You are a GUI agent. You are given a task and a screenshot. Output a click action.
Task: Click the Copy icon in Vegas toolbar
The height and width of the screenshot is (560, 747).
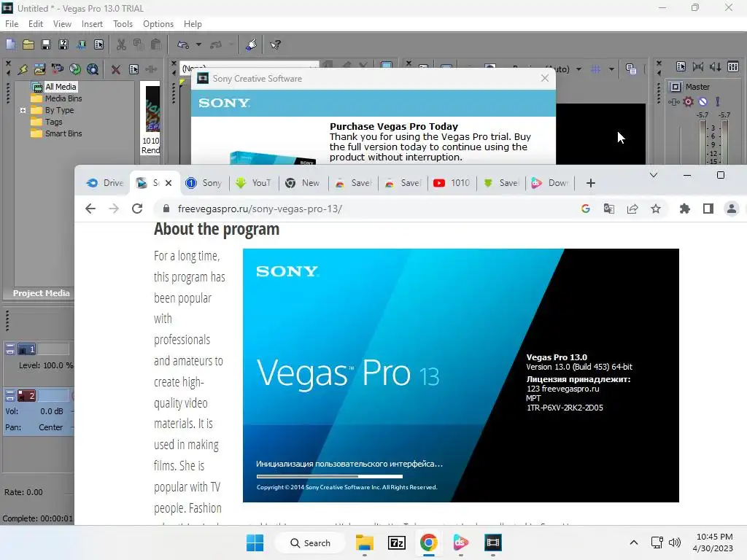[x=139, y=44]
